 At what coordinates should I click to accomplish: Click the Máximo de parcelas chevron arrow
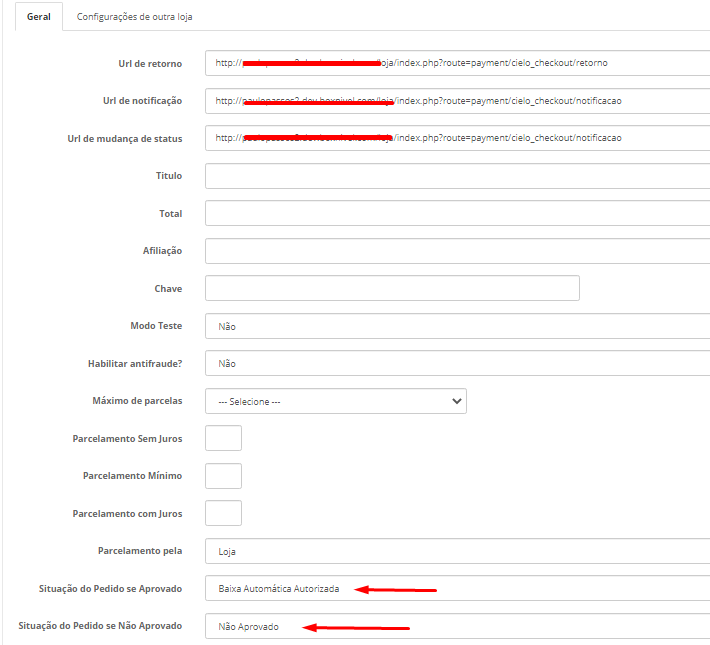457,401
